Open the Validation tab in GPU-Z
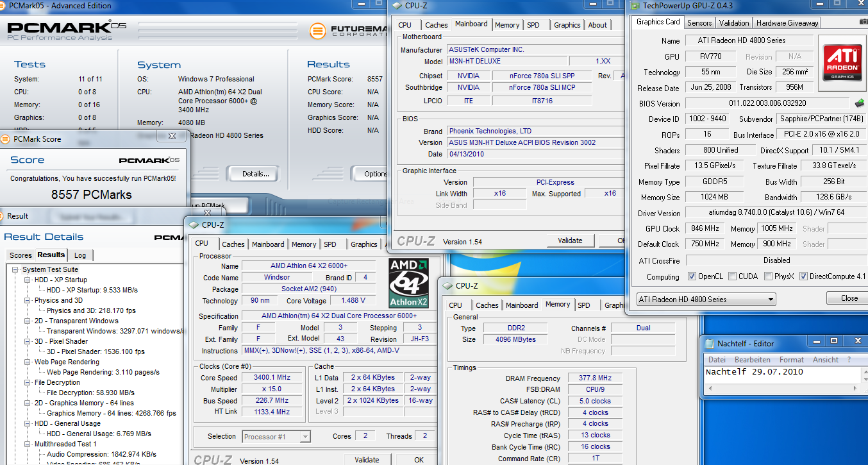 click(x=734, y=22)
